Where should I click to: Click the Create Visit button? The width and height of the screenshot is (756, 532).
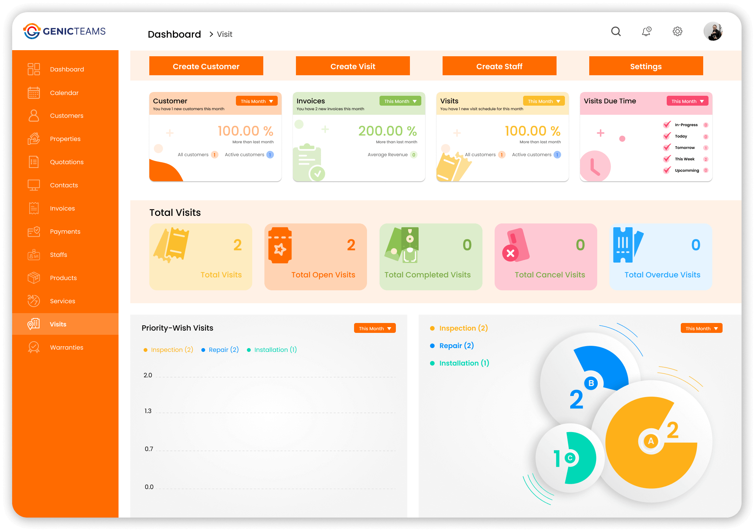coord(353,66)
